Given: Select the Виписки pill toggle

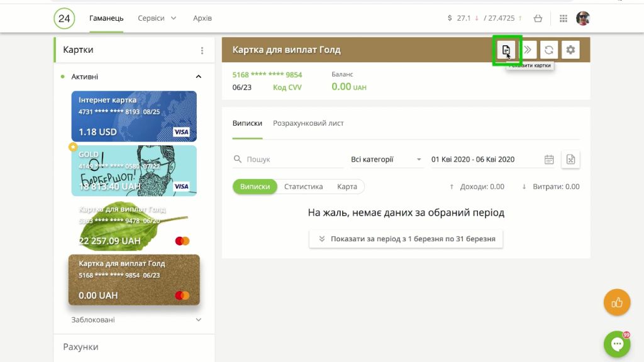Looking at the screenshot, I should point(255,187).
